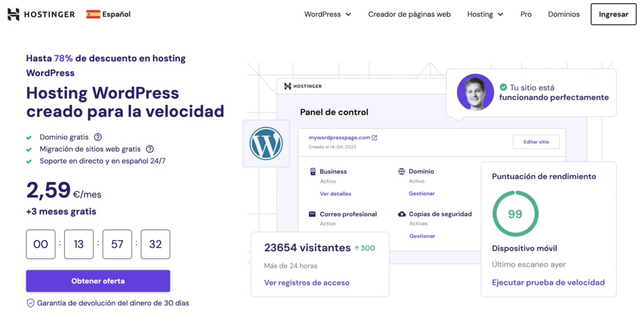
Task: Click the large WordPress logo tile
Action: [266, 144]
